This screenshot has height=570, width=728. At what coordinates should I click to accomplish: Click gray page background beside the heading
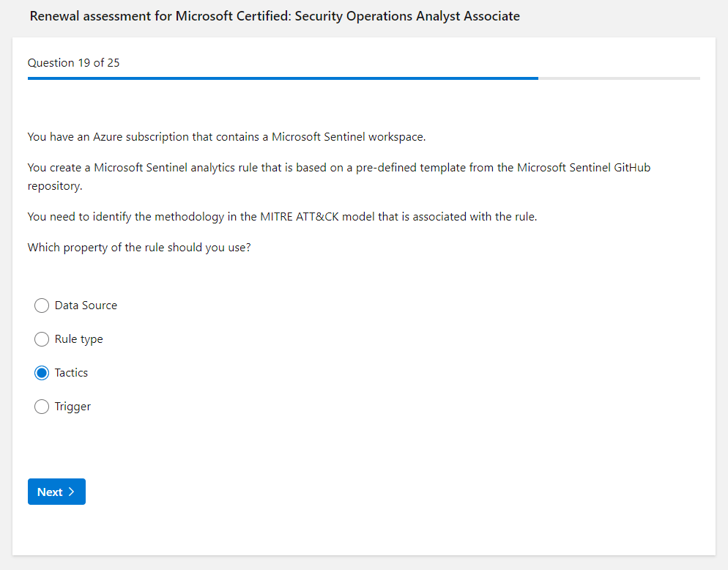623,16
